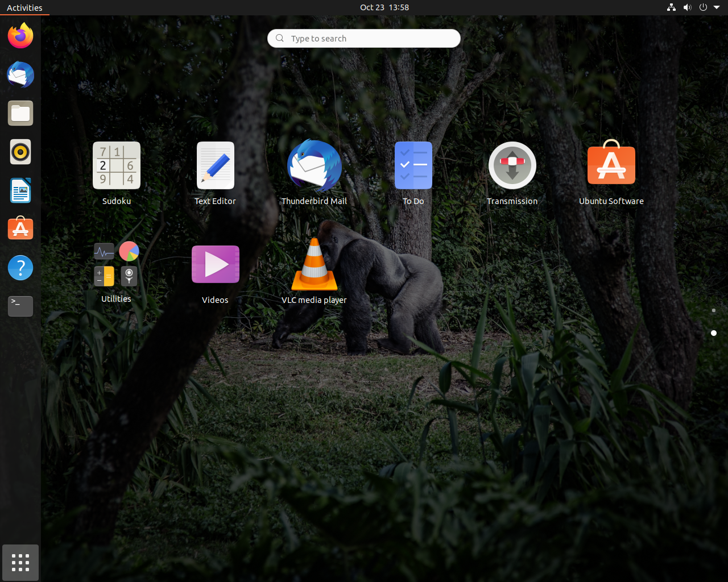Viewport: 728px width, 582px height.
Task: Open Help from the dock
Action: tap(20, 268)
